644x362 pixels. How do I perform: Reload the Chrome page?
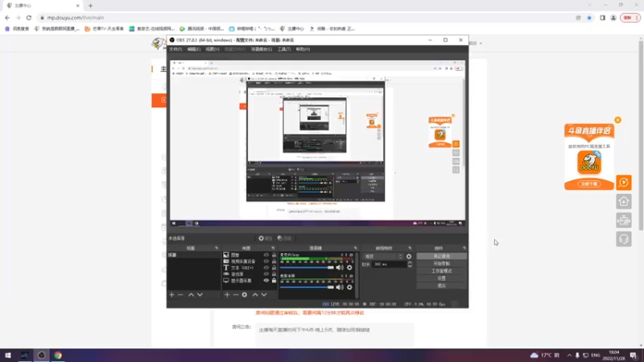[29, 18]
